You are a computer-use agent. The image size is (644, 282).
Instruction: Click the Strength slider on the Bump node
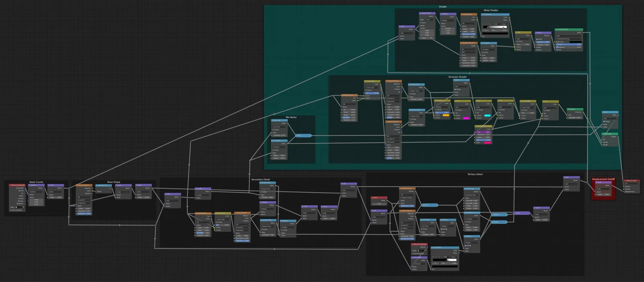pyautogui.click(x=543, y=42)
